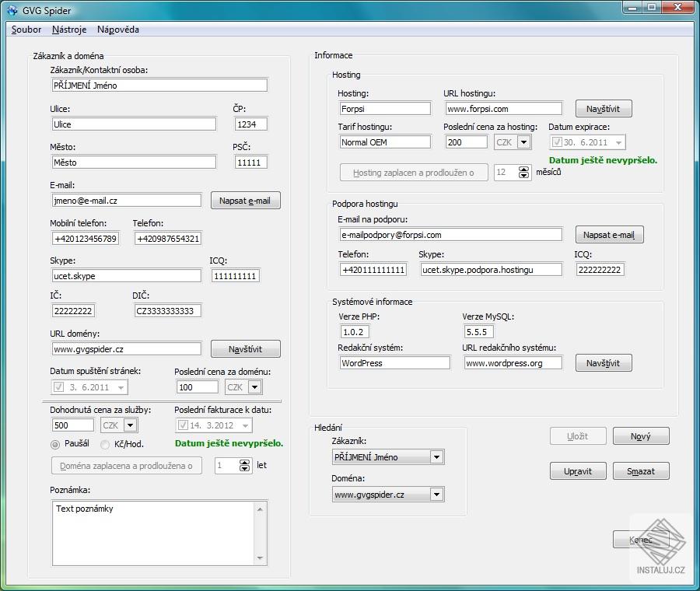Select the Paušál radio button
This screenshot has height=591, width=700.
click(x=55, y=444)
